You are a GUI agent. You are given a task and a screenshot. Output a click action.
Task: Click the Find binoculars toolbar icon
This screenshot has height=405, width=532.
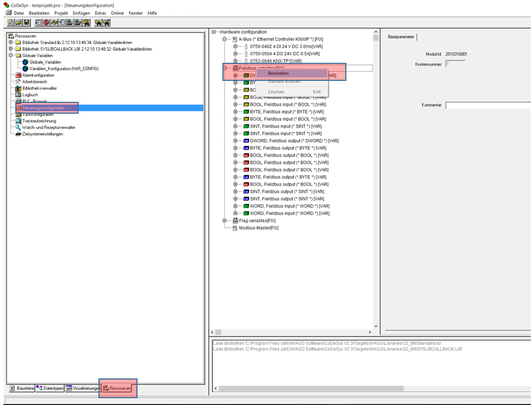tap(98, 23)
